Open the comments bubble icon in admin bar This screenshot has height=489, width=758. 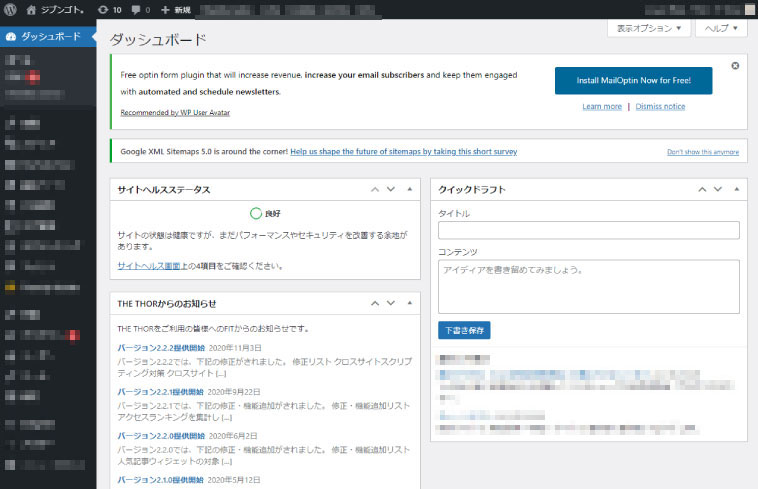point(139,9)
